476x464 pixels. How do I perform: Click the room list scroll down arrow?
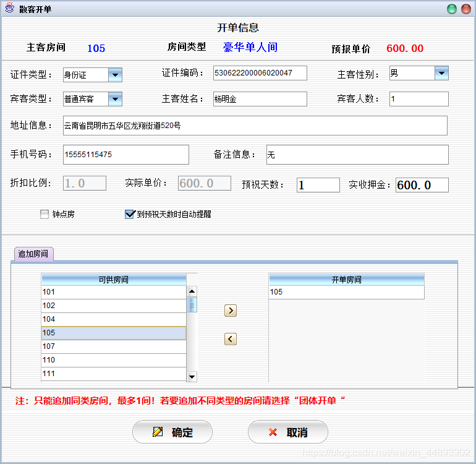pos(192,377)
